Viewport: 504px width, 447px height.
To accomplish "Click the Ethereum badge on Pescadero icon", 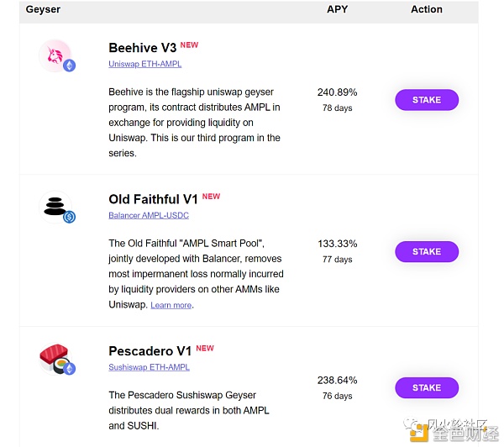I will tap(69, 369).
